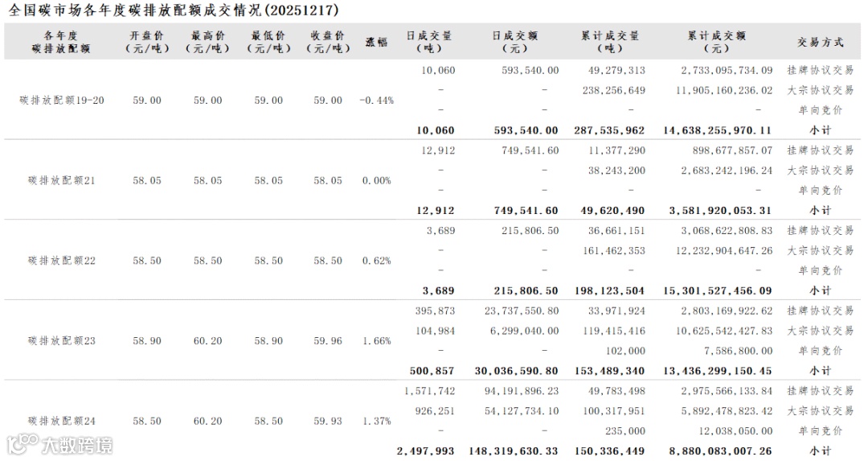Click cumulative volume 238,256,649 cell

613,90
